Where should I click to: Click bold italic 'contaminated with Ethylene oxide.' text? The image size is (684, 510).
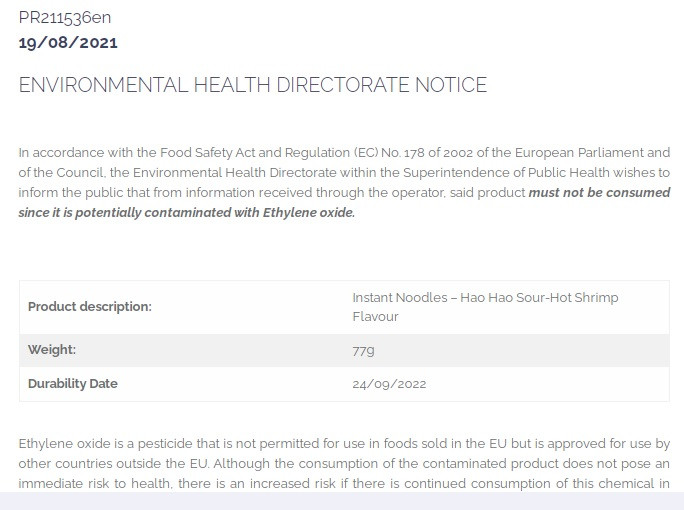click(250, 212)
